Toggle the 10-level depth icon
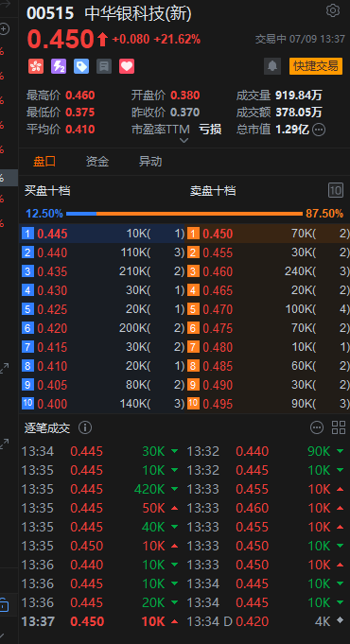 pyautogui.click(x=336, y=190)
